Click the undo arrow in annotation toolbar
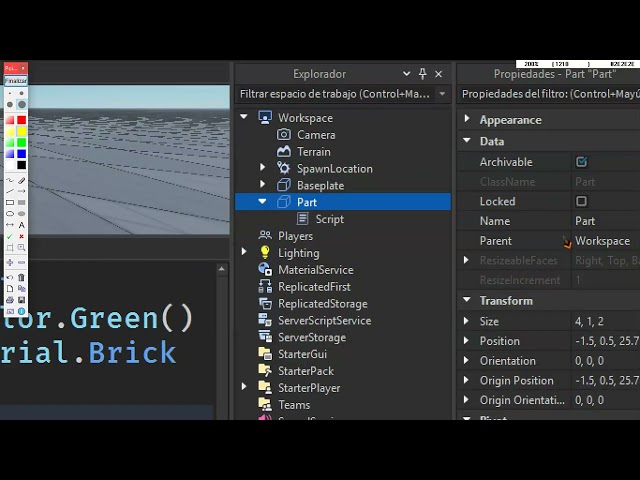The width and height of the screenshot is (640, 480). (10, 277)
